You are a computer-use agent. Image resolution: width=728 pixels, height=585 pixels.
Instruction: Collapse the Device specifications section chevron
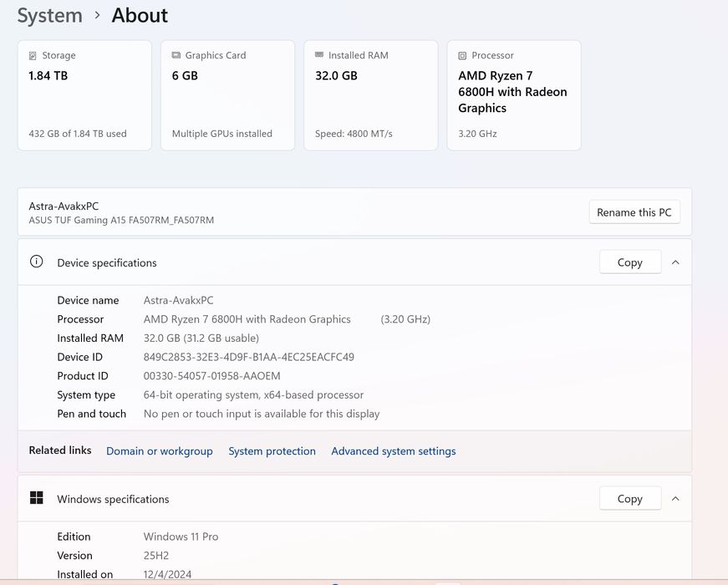point(675,262)
